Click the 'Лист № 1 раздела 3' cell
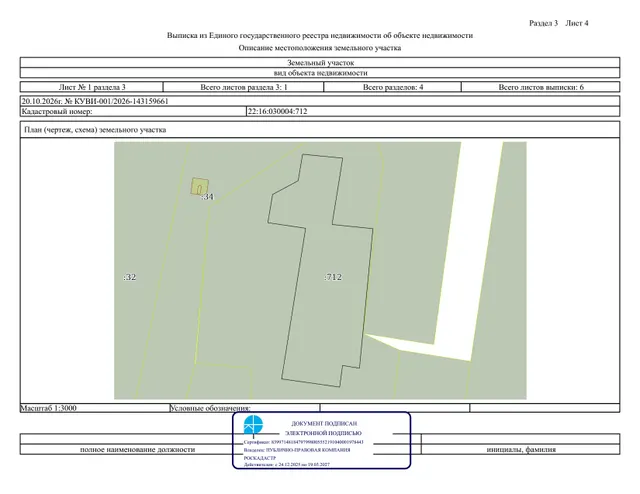Screen dimensions: 640x494 pos(92,87)
